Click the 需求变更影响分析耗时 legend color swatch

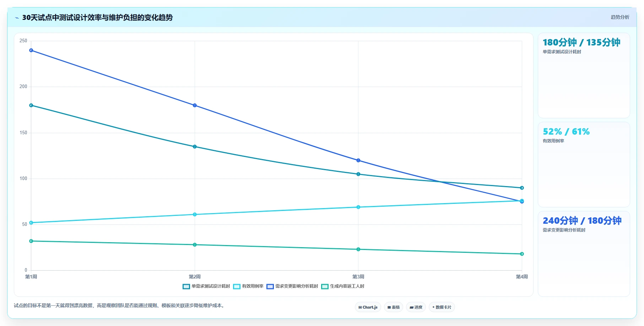270,287
